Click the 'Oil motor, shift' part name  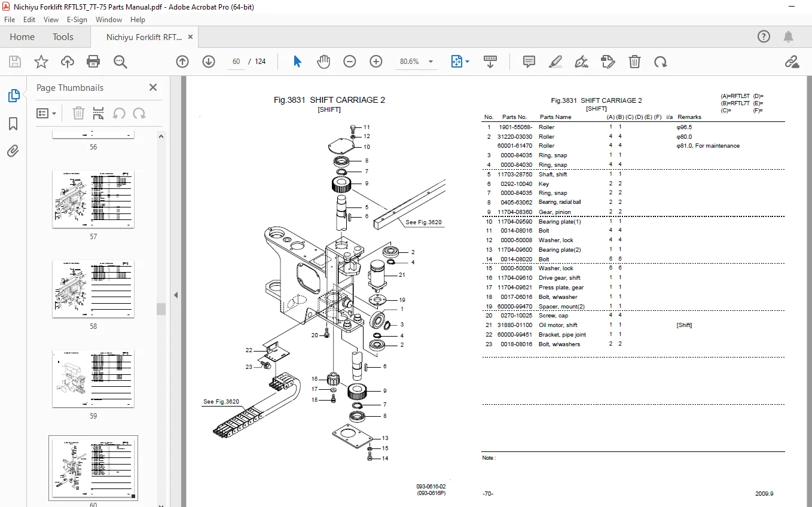[x=558, y=325]
